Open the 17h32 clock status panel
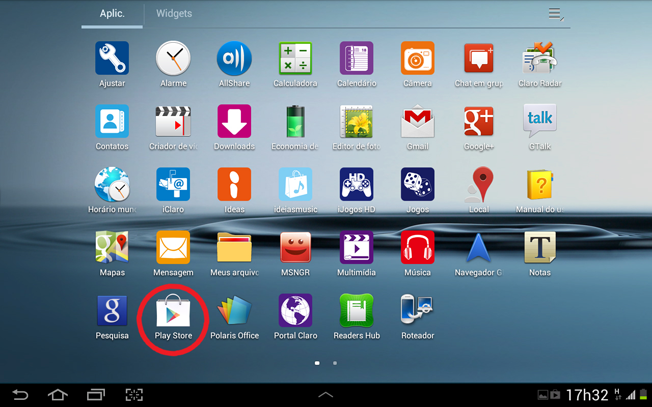Screen dimensions: 652x407 pos(586,394)
